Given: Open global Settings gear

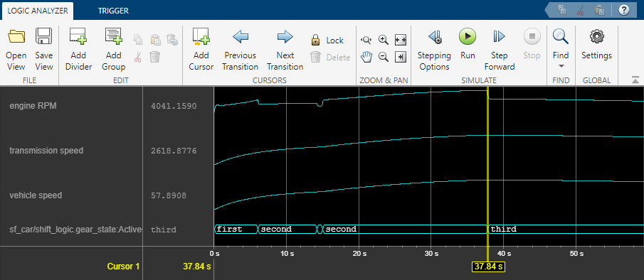Looking at the screenshot, I should click(596, 44).
